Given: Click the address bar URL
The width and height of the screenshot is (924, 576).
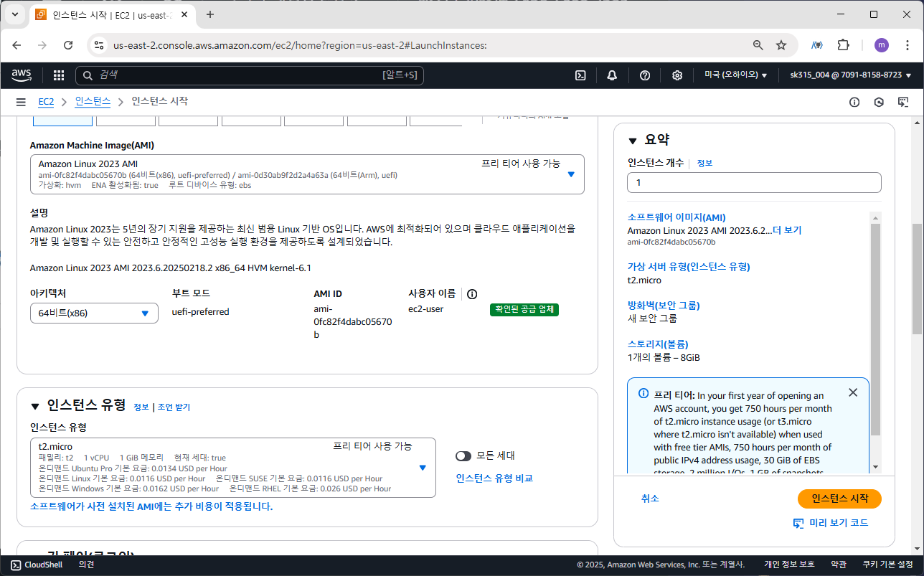Looking at the screenshot, I should [x=300, y=45].
